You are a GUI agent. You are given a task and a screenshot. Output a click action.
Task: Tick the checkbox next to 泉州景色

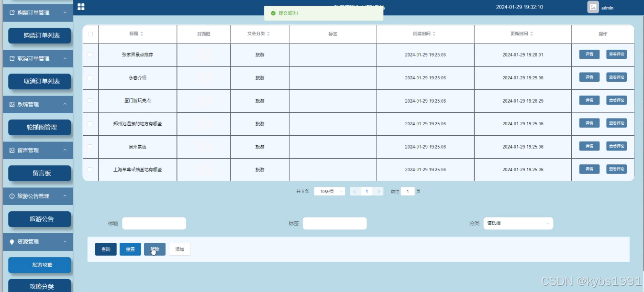click(x=90, y=147)
